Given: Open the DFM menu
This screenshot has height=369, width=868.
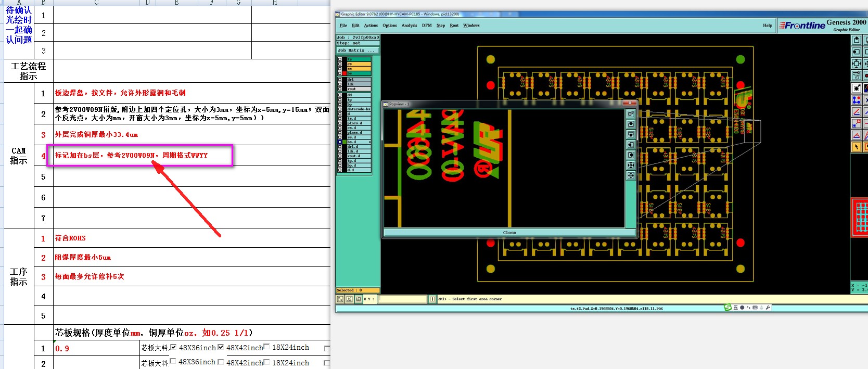Looking at the screenshot, I should pyautogui.click(x=427, y=25).
